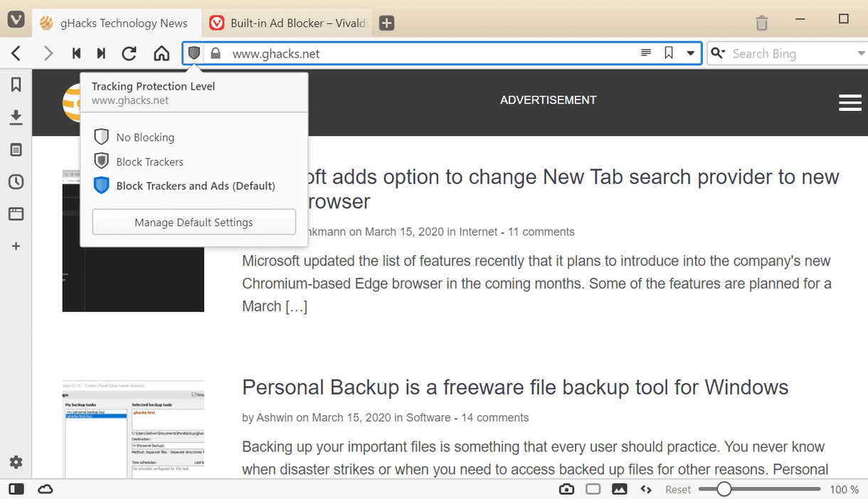Click the tracker blocker shield in address bar
Screen dimensions: 868x499
click(194, 53)
